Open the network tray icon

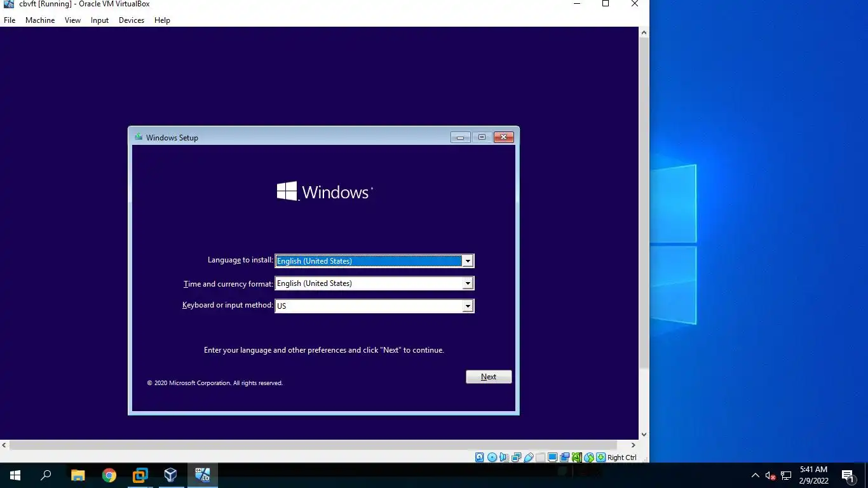[x=786, y=475]
